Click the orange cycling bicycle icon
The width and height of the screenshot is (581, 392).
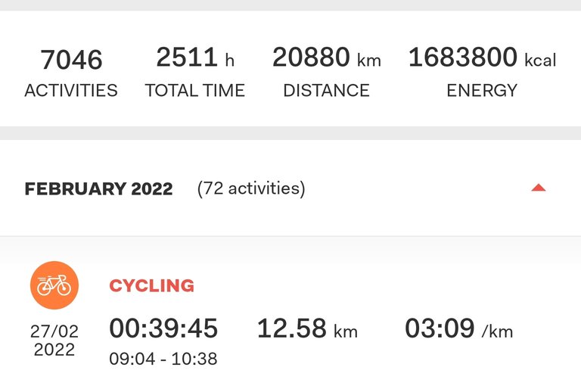click(x=54, y=285)
